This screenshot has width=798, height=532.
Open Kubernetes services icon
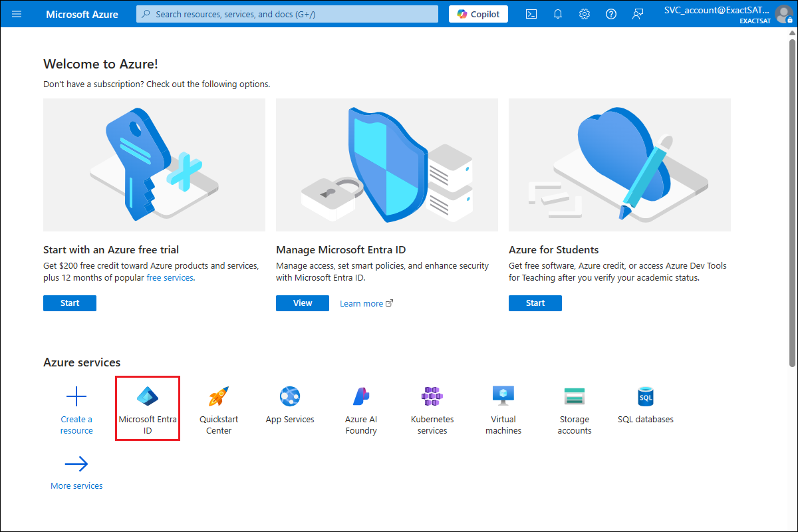tap(432, 397)
